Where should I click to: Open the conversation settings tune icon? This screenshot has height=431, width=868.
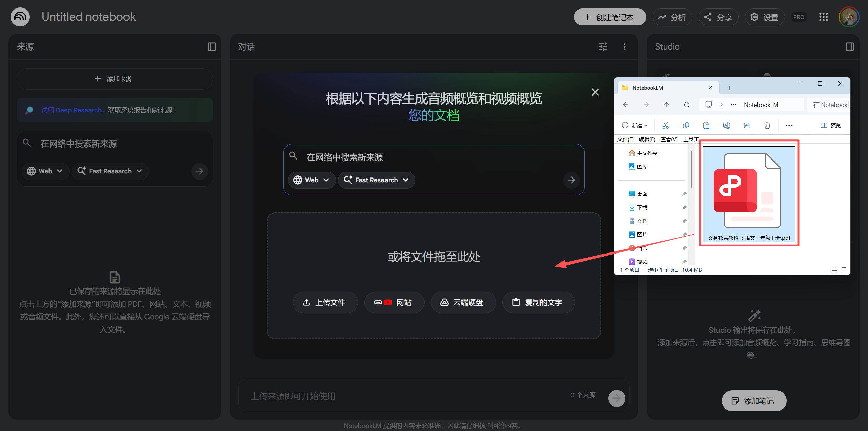pos(603,46)
